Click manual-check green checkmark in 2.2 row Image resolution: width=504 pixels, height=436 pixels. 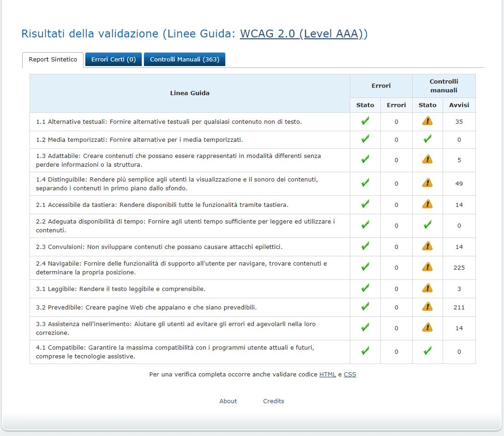click(x=427, y=225)
